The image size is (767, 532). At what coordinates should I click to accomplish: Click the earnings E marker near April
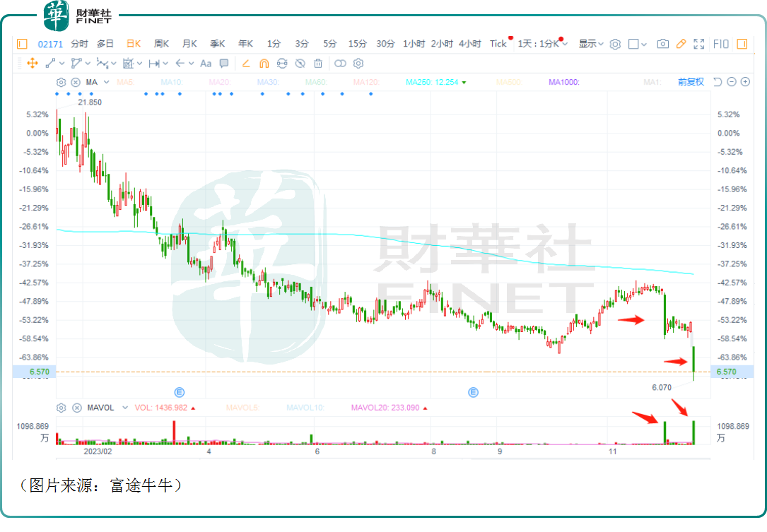(180, 392)
